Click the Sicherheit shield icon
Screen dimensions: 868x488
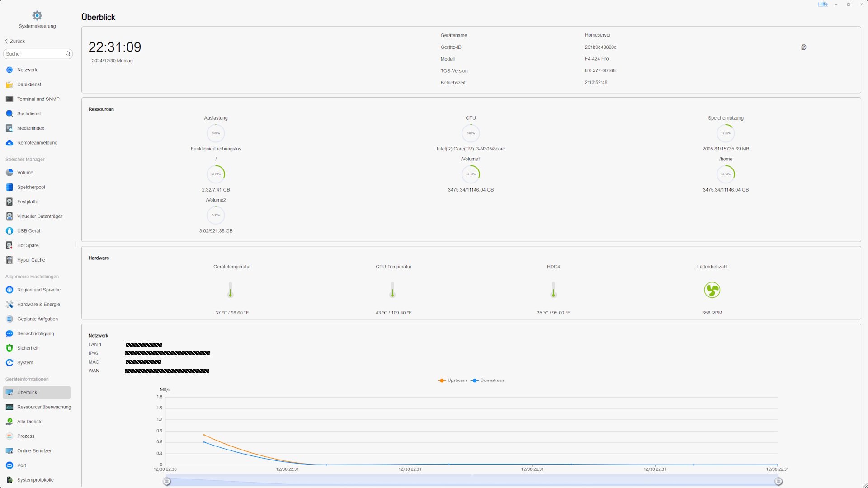point(9,348)
